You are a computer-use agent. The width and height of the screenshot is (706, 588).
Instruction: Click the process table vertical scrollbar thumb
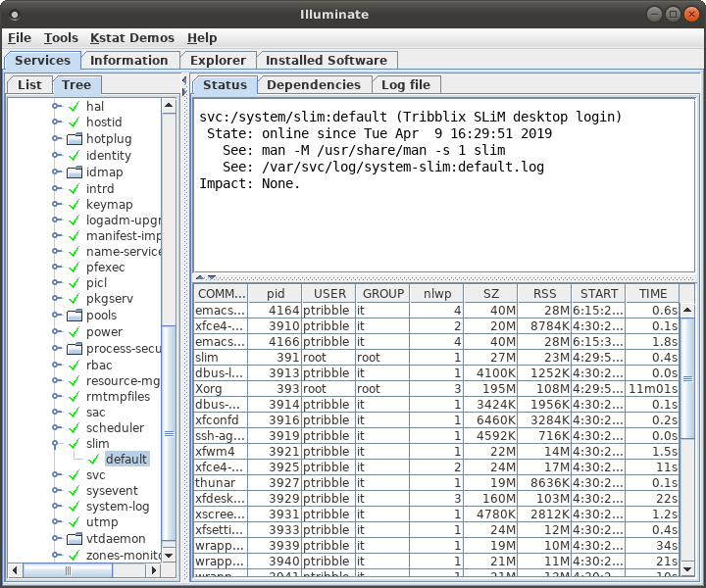[x=687, y=378]
